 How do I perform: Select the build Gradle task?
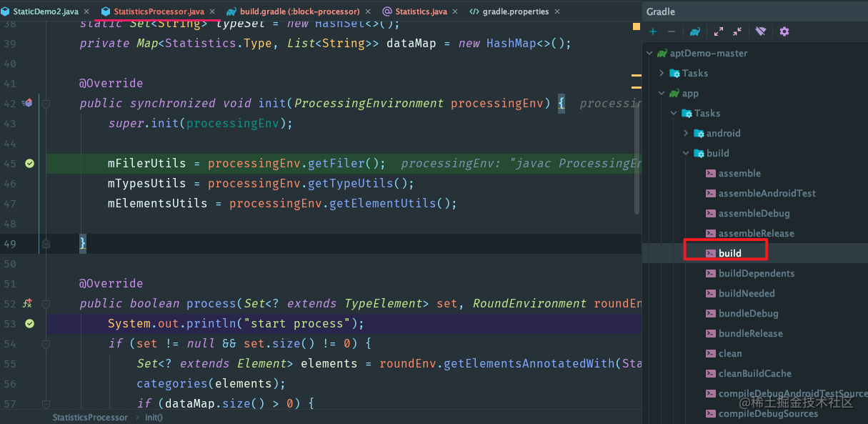pyautogui.click(x=729, y=253)
